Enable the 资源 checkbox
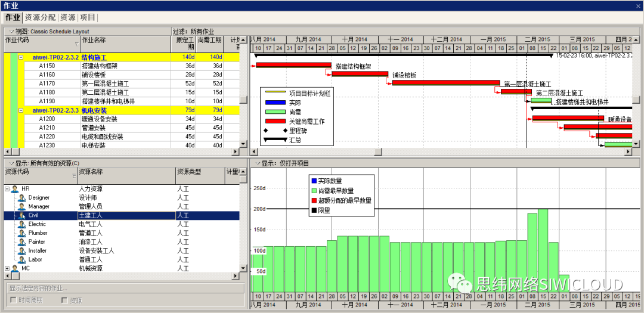Viewport: 644px width, 313px height. [x=64, y=300]
